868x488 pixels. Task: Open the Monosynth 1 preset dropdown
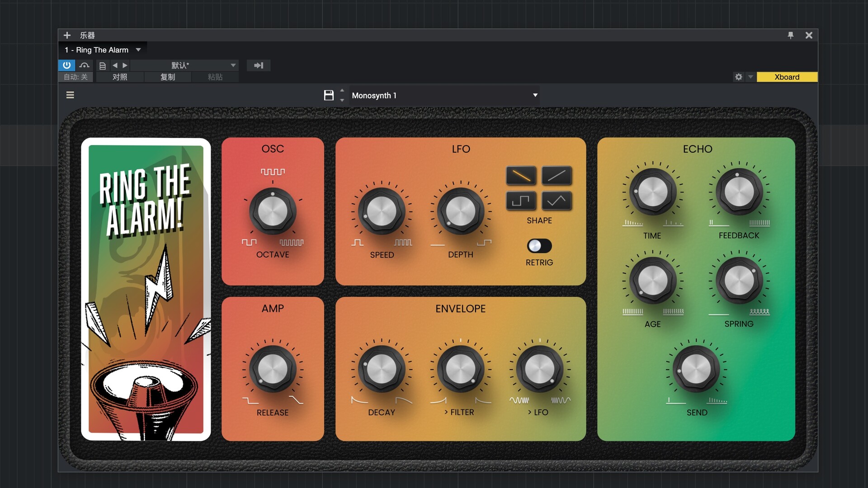(535, 95)
